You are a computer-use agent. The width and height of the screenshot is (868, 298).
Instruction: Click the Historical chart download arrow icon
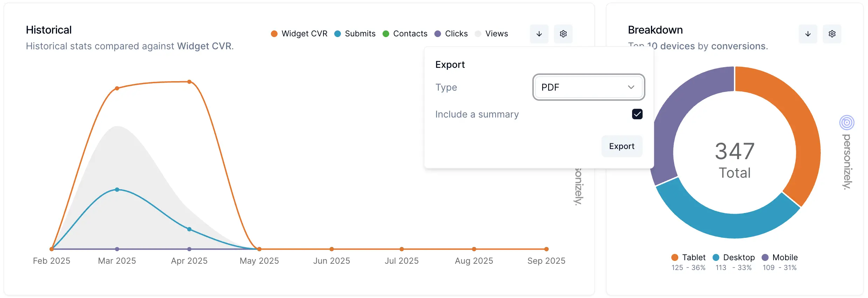coord(539,34)
